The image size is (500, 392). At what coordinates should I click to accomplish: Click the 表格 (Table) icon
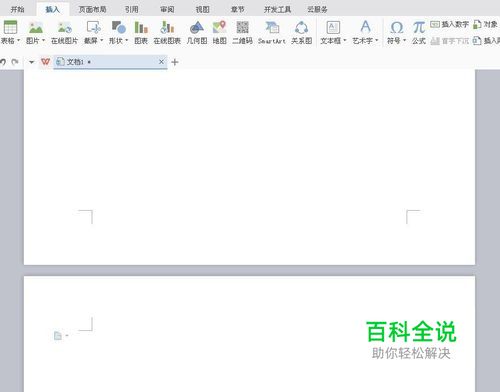coord(10,27)
